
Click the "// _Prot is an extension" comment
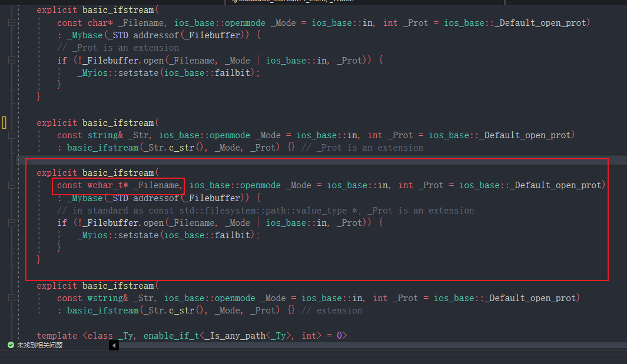coord(118,48)
